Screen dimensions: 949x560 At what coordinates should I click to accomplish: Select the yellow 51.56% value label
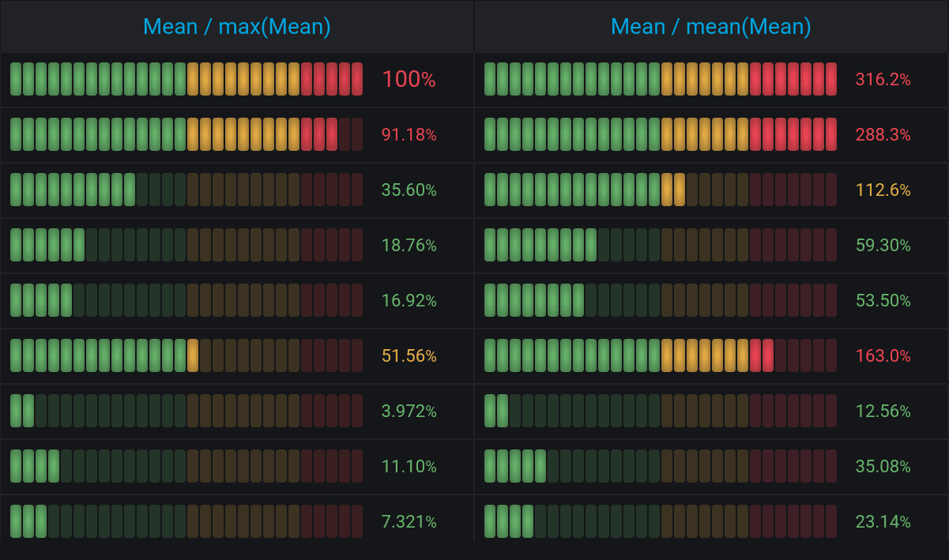(x=409, y=355)
